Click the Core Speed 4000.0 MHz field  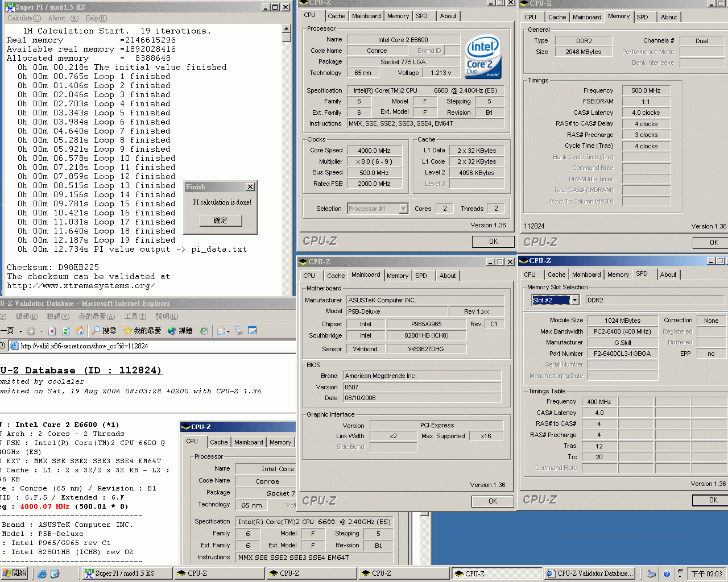pyautogui.click(x=374, y=151)
